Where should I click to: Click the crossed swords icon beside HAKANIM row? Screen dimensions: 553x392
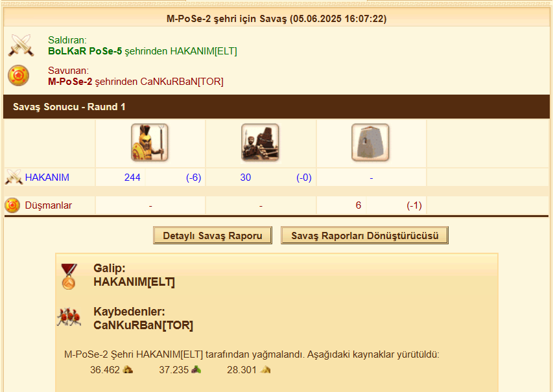14,178
